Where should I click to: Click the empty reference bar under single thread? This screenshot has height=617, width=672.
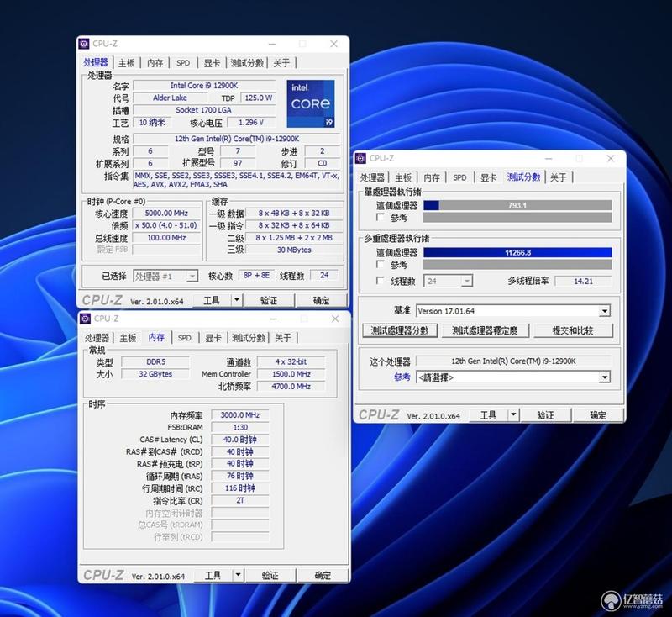coord(517,218)
